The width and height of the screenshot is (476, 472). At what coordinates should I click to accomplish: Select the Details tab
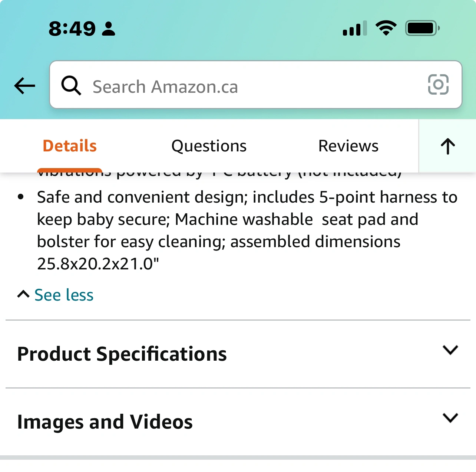pyautogui.click(x=70, y=146)
